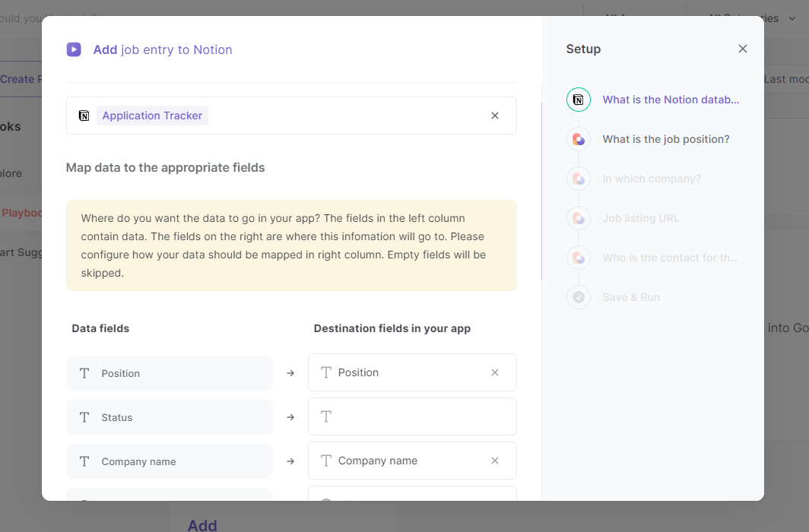Image resolution: width=809 pixels, height=532 pixels.
Task: Open the Company name destination field dropdown
Action: (x=403, y=461)
